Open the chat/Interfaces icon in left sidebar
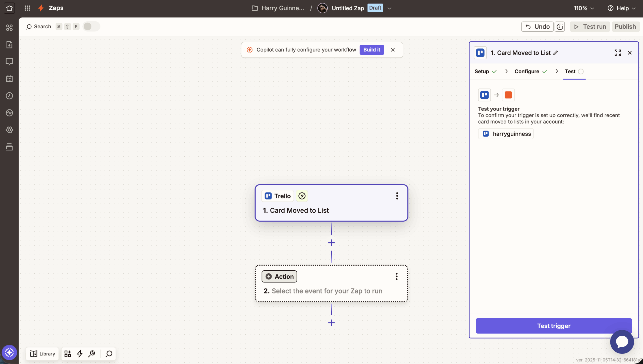The height and width of the screenshot is (364, 643). click(9, 62)
